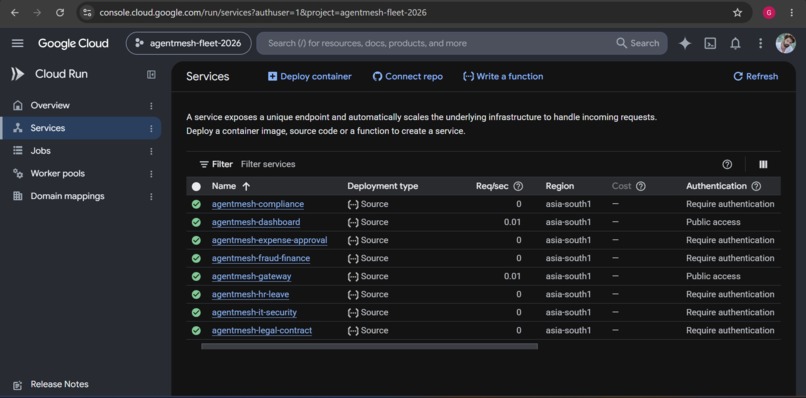Open the Authentication help icon

(x=756, y=186)
